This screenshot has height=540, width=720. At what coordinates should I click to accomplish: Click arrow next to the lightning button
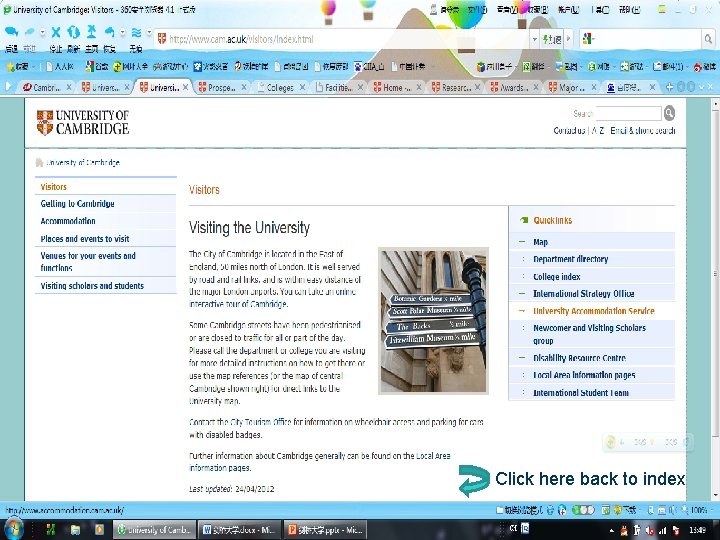(568, 39)
